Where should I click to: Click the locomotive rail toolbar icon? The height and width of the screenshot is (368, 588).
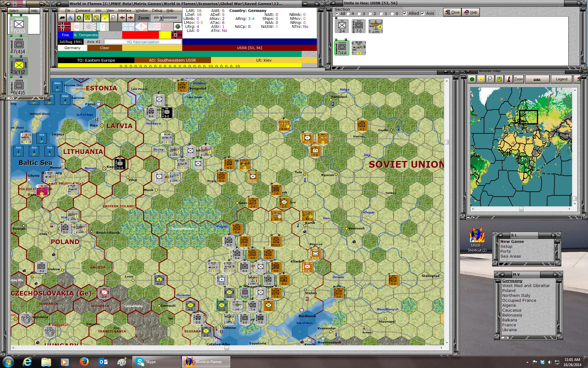click(62, 18)
